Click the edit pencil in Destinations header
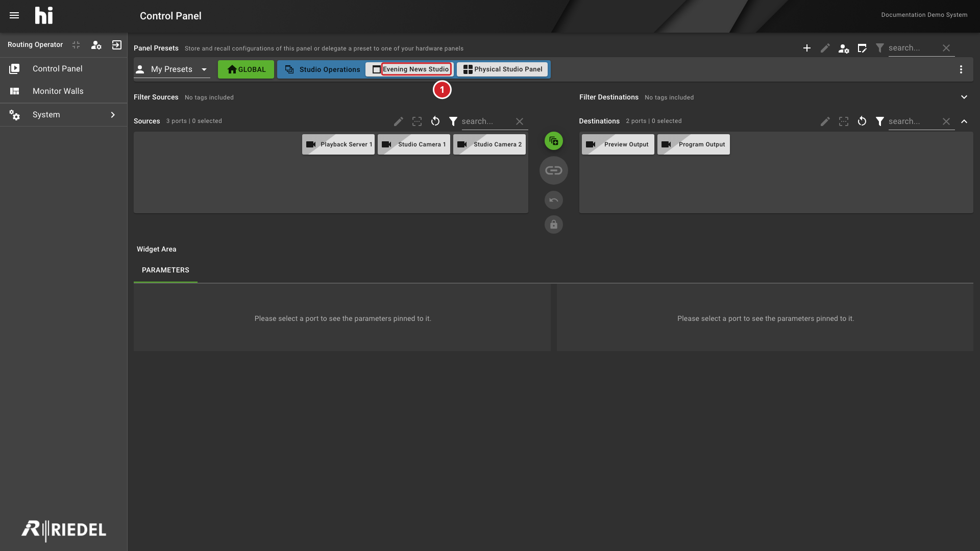This screenshot has height=551, width=980. (825, 121)
